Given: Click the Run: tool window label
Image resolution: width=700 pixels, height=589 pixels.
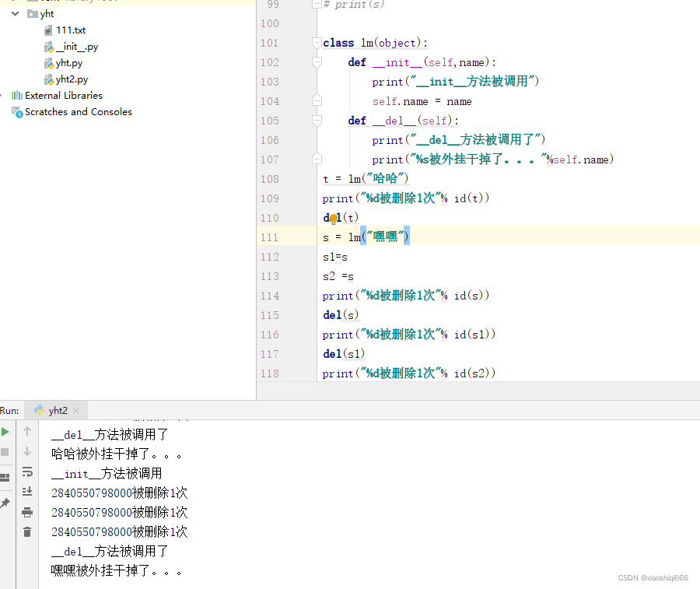Looking at the screenshot, I should tap(10, 410).
